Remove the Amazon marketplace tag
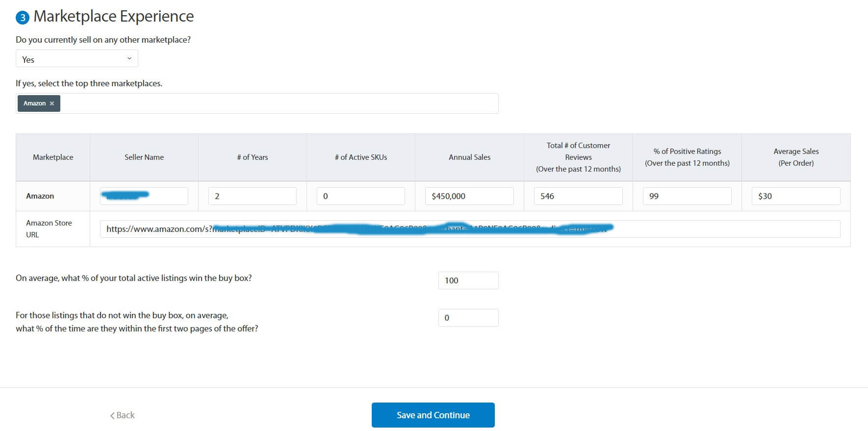This screenshot has height=431, width=868. click(x=51, y=103)
